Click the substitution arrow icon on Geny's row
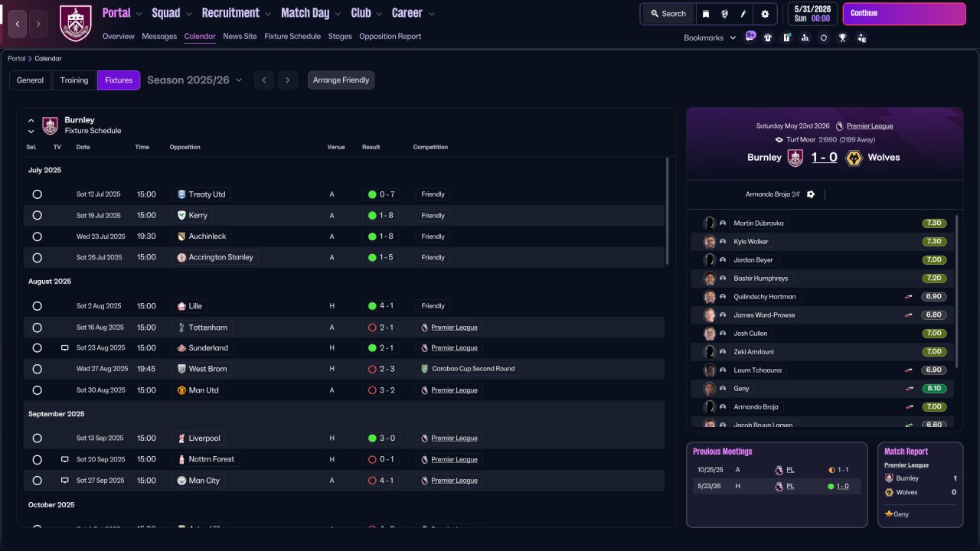 [909, 389]
